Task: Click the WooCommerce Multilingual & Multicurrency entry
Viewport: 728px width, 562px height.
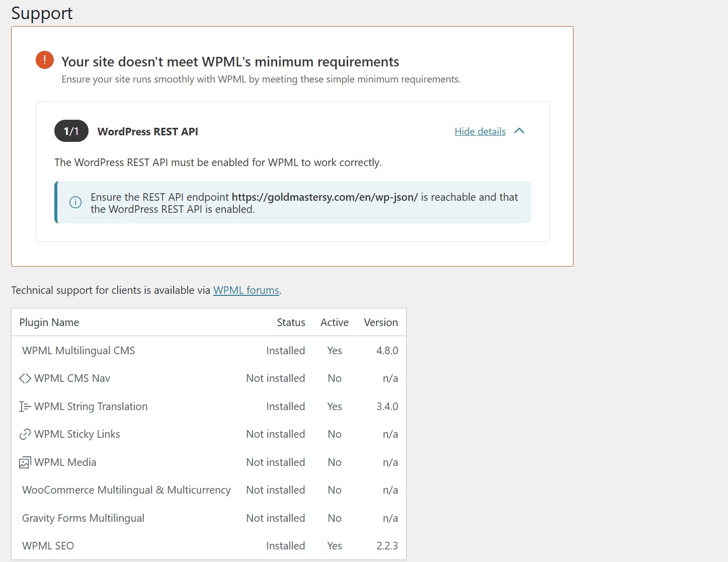Action: tap(126, 490)
